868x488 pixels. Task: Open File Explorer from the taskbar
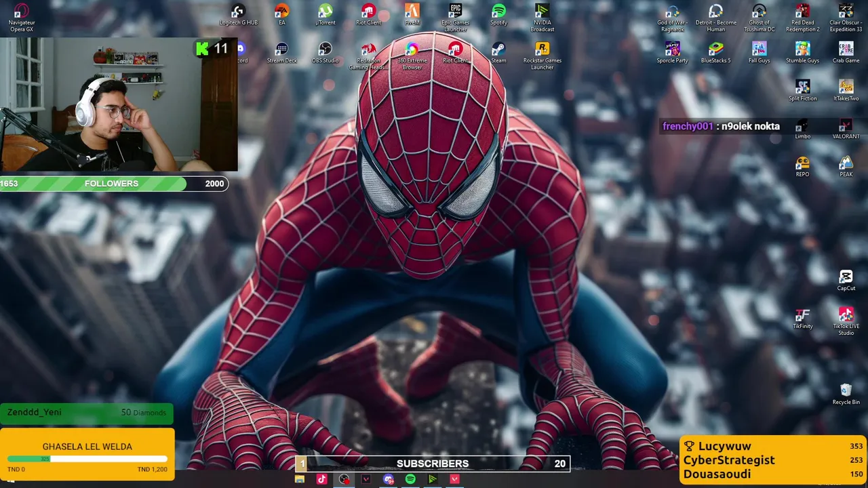(300, 479)
